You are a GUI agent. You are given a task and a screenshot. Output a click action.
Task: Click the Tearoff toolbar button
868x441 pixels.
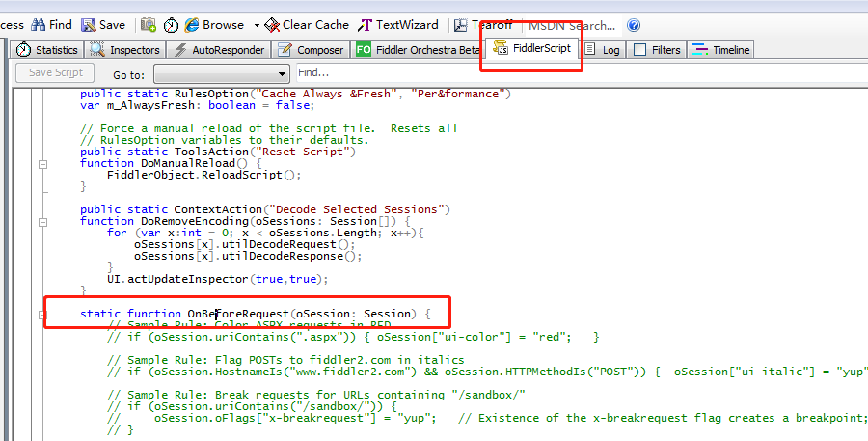(484, 25)
